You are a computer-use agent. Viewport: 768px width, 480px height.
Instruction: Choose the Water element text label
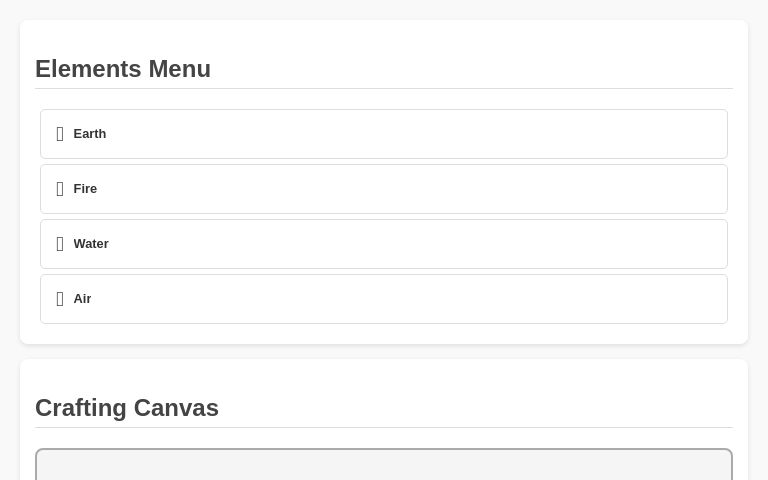(x=91, y=244)
